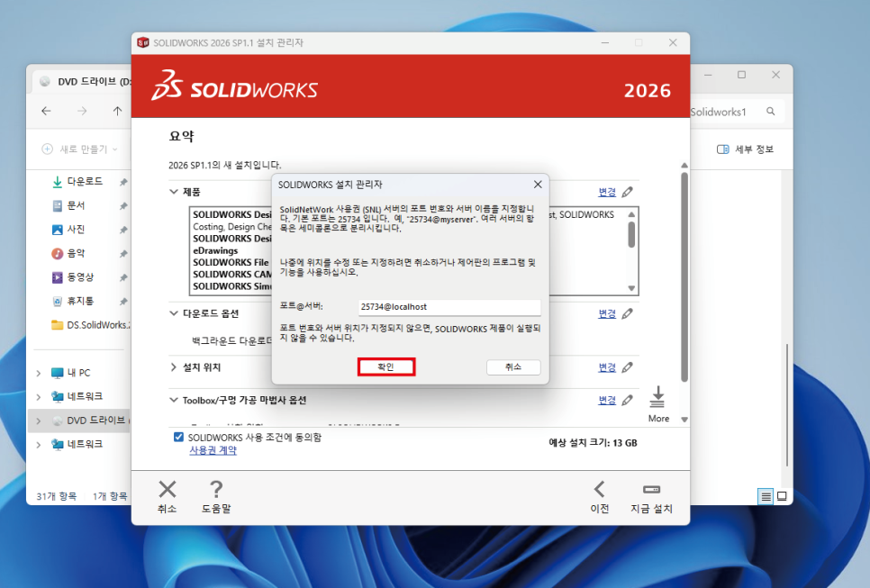The image size is (870, 588).
Task: Click the Explorer search magnifier icon
Action: tap(771, 112)
